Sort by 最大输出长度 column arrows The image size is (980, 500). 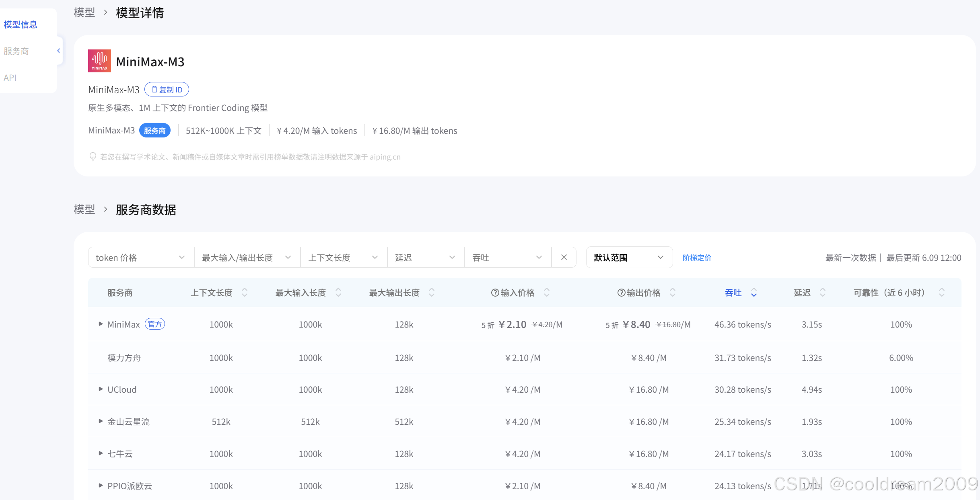(x=432, y=292)
